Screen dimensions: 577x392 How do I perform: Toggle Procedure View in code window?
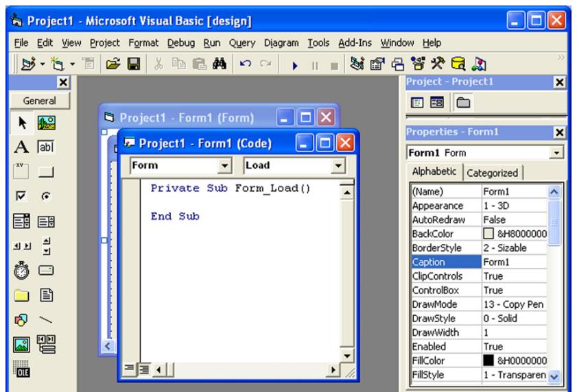click(x=129, y=368)
